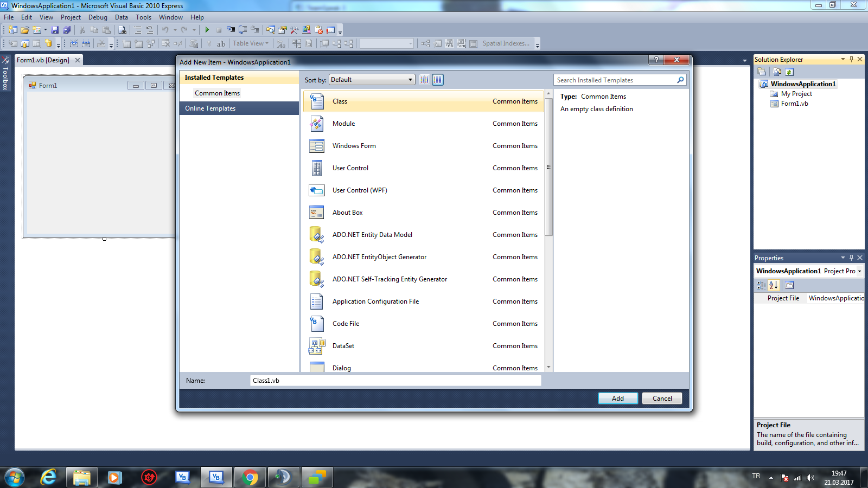Click the Alphabetical sort icon in Properties panel
This screenshot has width=868, height=488.
[774, 285]
